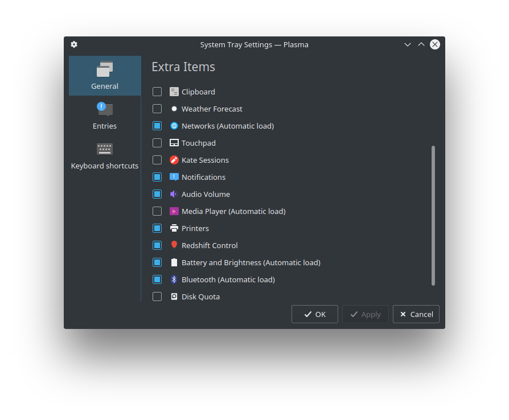Click the Clipboard item icon
This screenshot has width=509, height=420.
174,92
